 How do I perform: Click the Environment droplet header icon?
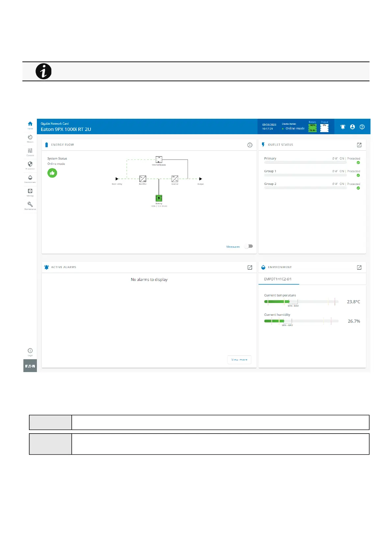point(263,267)
